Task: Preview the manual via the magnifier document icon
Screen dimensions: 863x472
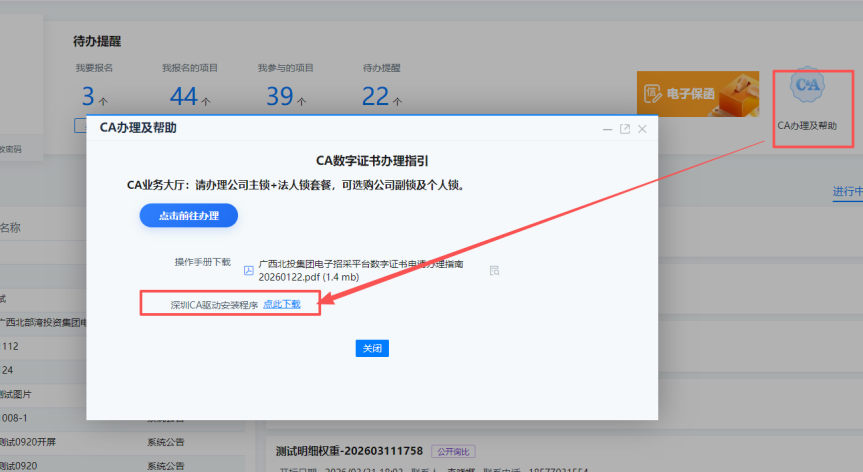Action: (x=494, y=270)
